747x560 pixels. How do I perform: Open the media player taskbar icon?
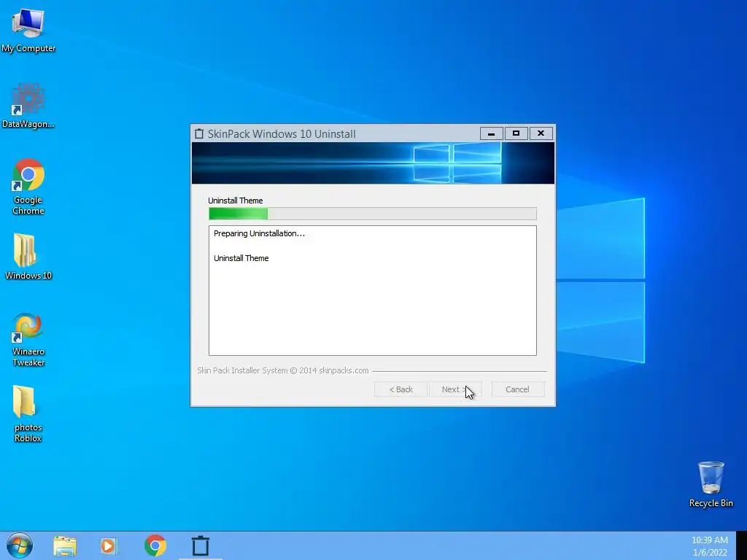click(x=109, y=545)
